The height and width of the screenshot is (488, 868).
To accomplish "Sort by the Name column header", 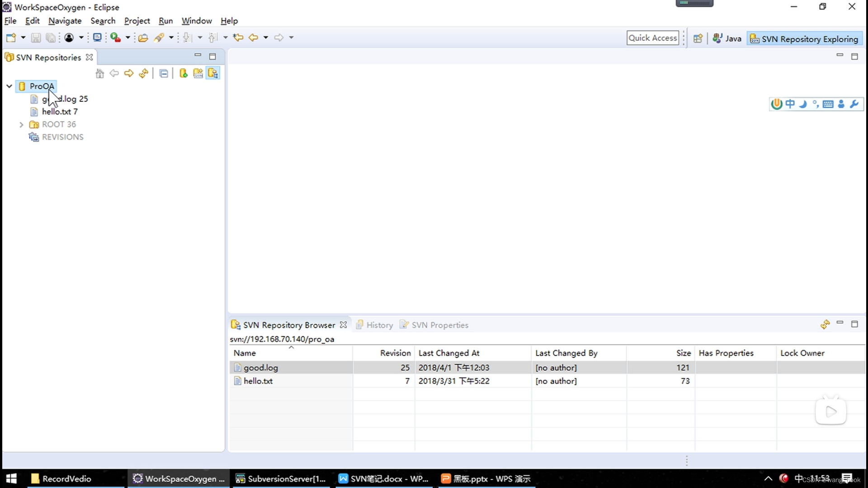I will (x=291, y=353).
